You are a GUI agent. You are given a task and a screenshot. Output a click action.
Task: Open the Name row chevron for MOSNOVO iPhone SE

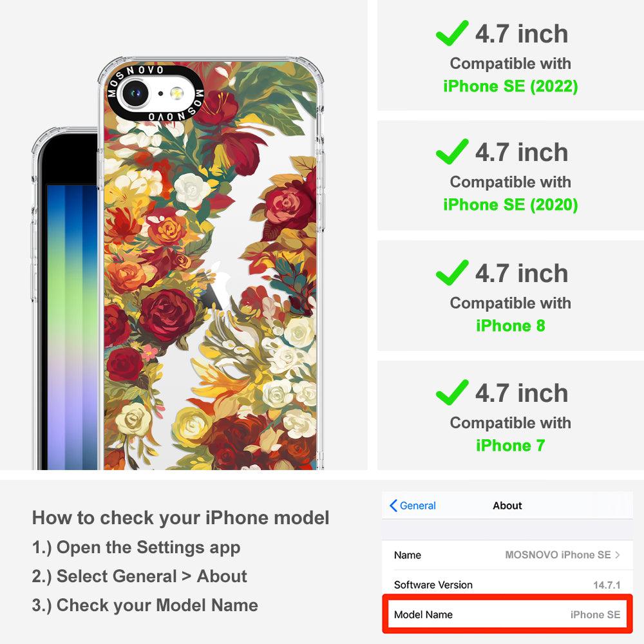tap(618, 555)
